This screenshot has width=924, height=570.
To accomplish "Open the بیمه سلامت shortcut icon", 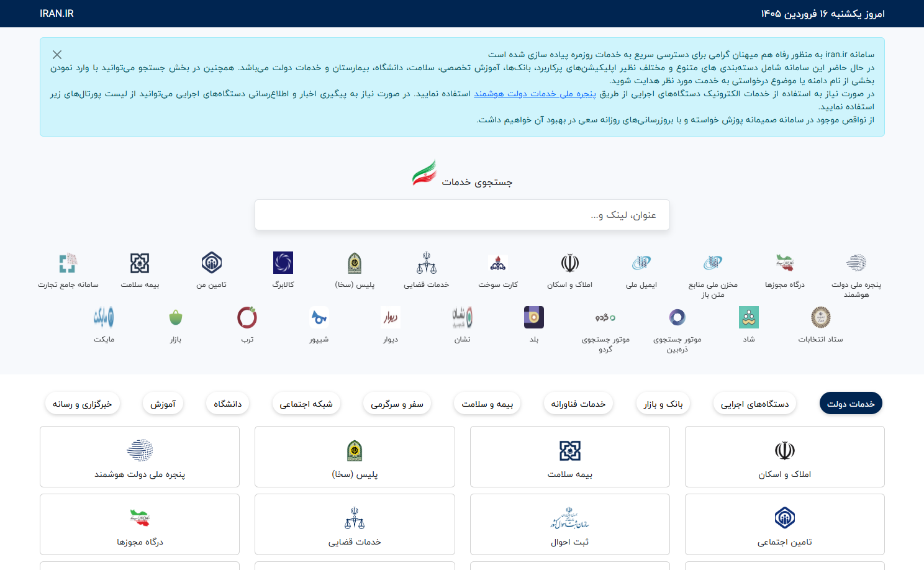I will point(140,263).
